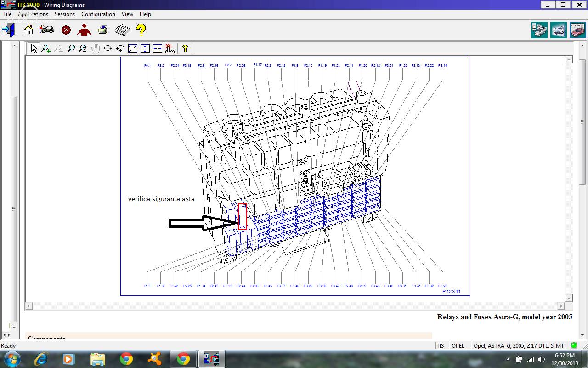Screen dimensions: 588x368
Task: Open the newspaper News icon
Action: pyautogui.click(x=122, y=30)
